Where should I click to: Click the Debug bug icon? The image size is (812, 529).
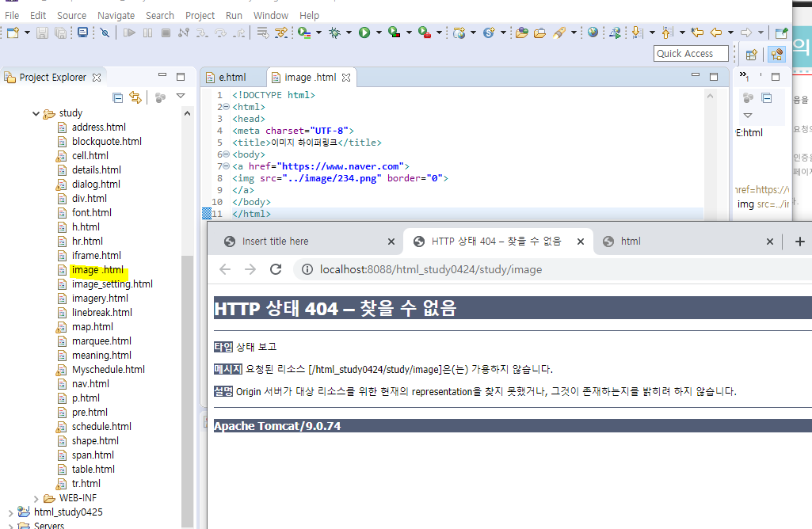pyautogui.click(x=335, y=33)
